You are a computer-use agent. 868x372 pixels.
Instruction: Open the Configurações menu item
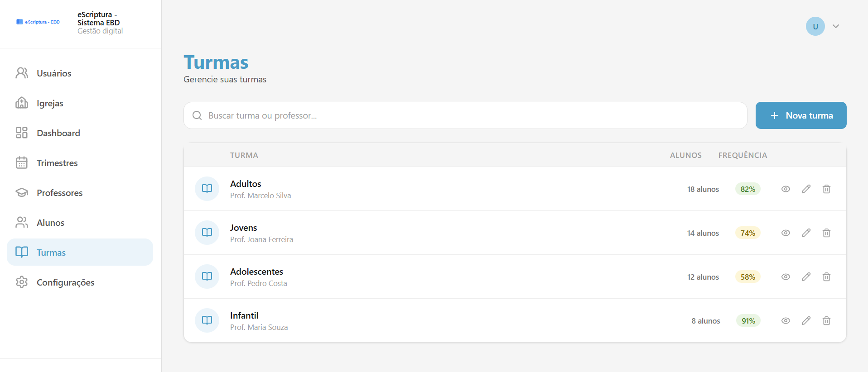(65, 282)
